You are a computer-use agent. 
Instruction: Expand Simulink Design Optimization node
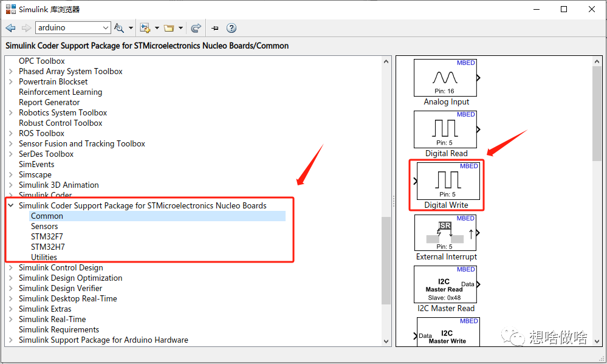pos(11,278)
